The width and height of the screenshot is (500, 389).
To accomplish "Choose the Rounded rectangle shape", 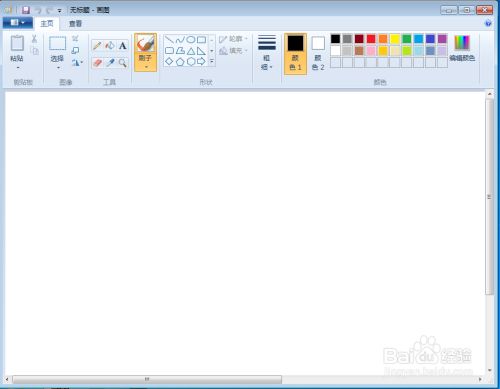I will [169, 51].
